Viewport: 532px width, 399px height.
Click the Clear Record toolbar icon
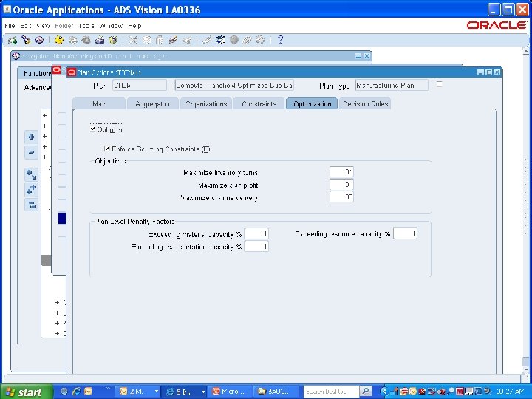click(x=173, y=41)
